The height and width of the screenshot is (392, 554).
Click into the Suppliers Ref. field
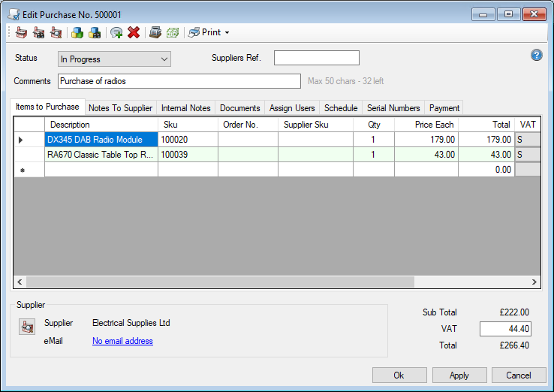tap(316, 59)
